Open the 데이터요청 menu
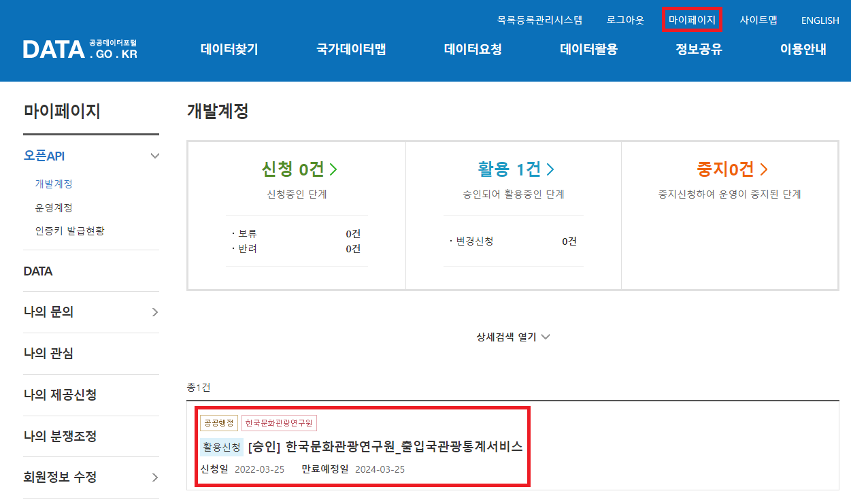Image resolution: width=851 pixels, height=504 pixels. (x=473, y=49)
